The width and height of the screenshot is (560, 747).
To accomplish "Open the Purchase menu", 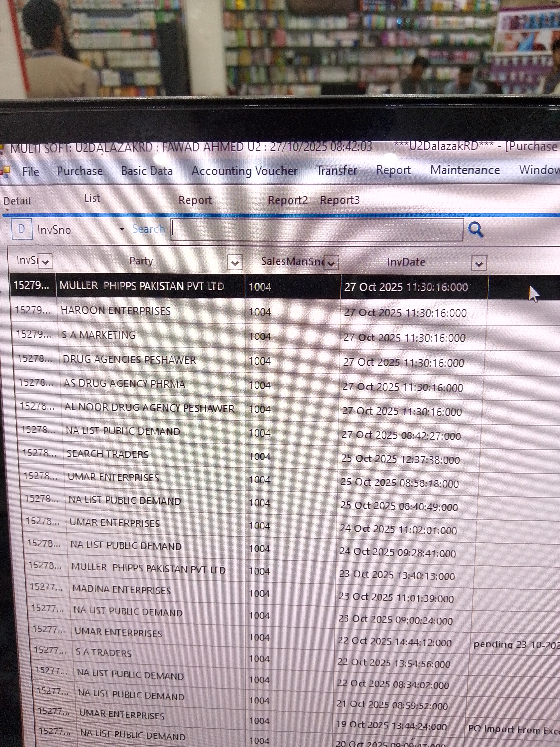I will pyautogui.click(x=80, y=171).
